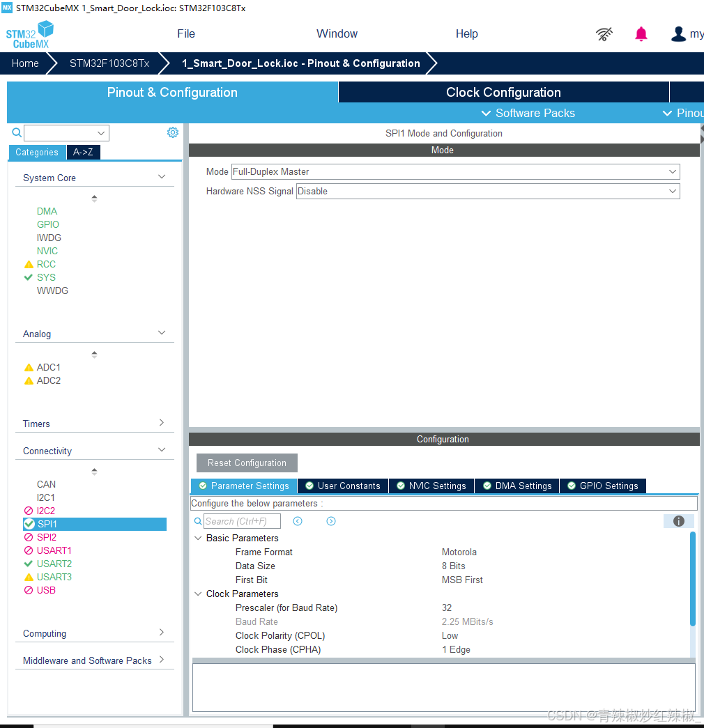This screenshot has height=728, width=704.
Task: Expand the Timers category
Action: (x=162, y=422)
